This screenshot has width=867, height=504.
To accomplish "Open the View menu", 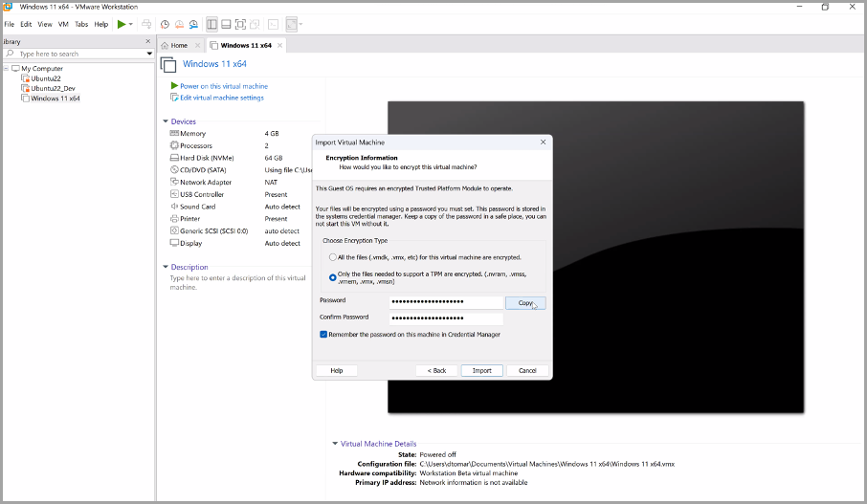I will coord(45,24).
